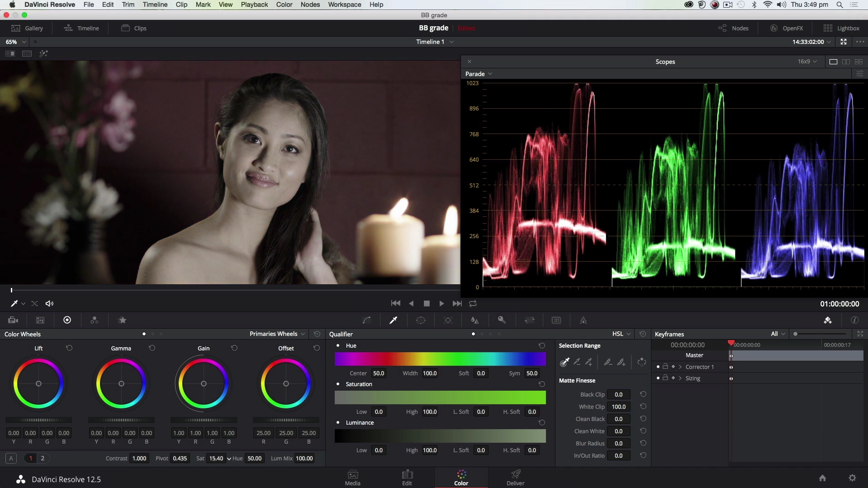Select the Qualifier eyedropper palette icon

coord(394,320)
